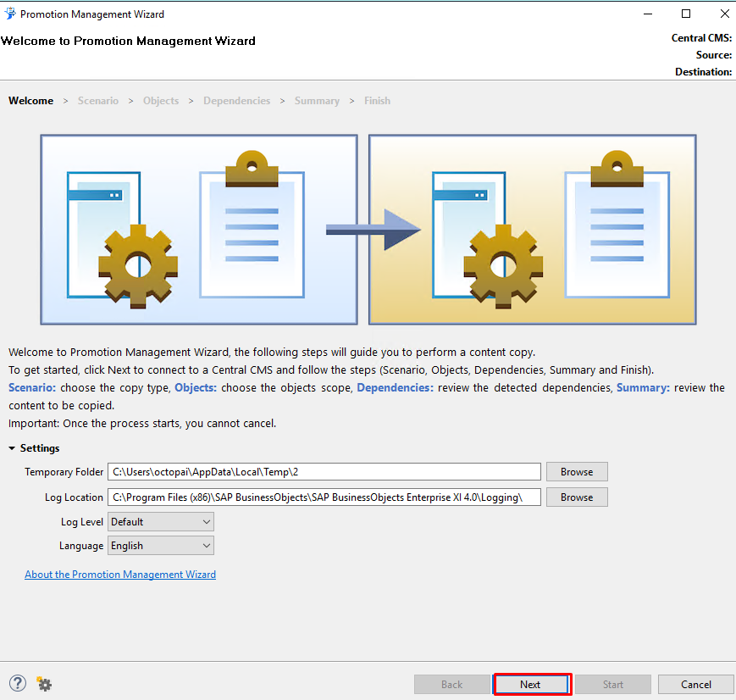Image resolution: width=736 pixels, height=700 pixels.
Task: Click the Cancel button
Action: click(x=695, y=685)
